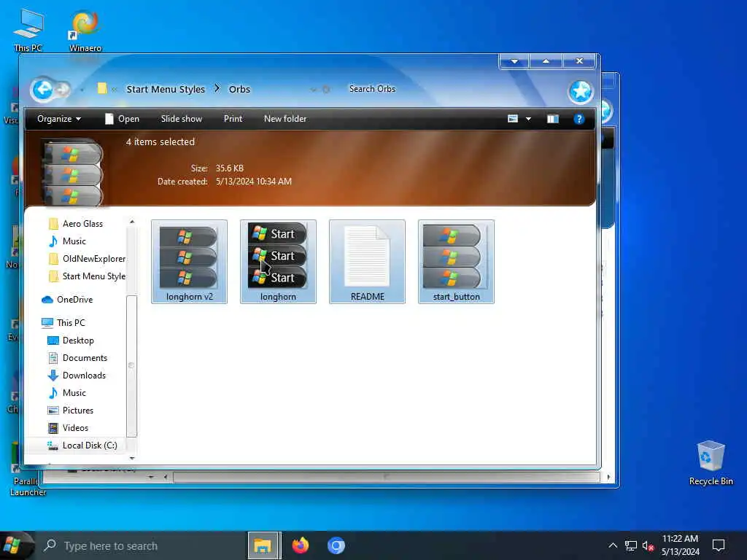Open Music under quick access folders
747x560 pixels.
click(68, 241)
